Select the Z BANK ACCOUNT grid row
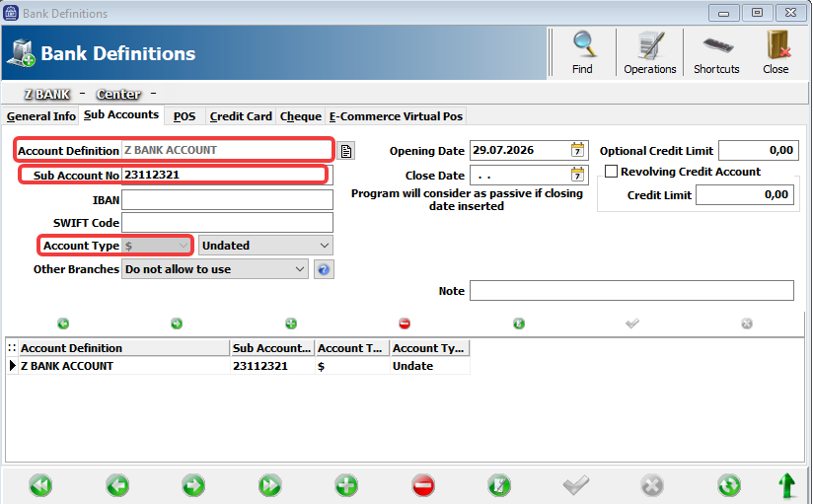Viewport: 813px width, 504px height. coord(238,366)
